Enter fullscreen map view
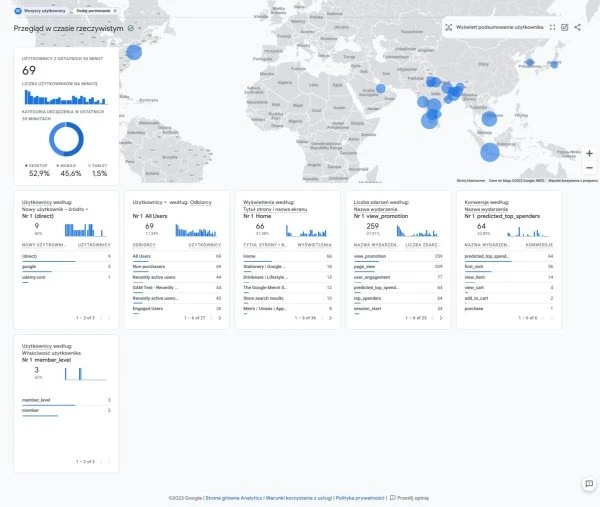 click(x=552, y=27)
